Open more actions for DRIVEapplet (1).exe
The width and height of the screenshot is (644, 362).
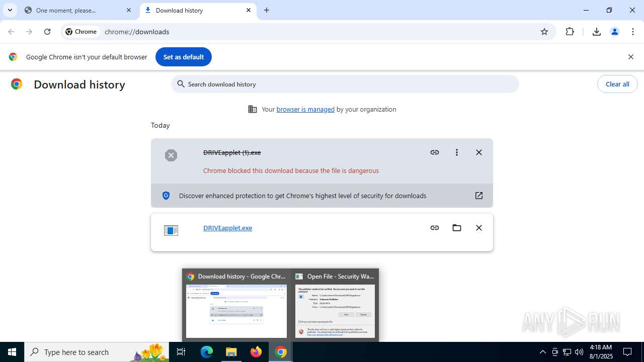[x=457, y=152]
